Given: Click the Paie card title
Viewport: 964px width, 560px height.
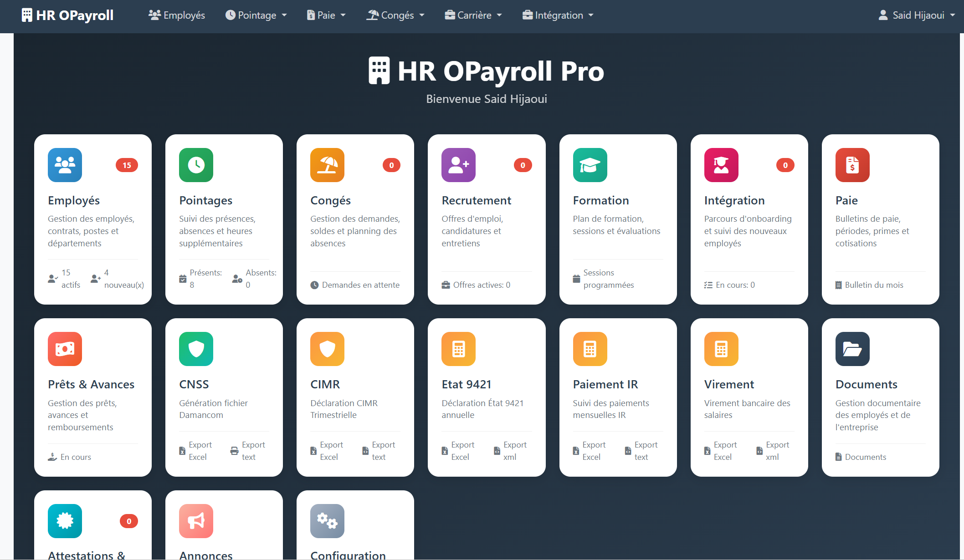Looking at the screenshot, I should [846, 200].
